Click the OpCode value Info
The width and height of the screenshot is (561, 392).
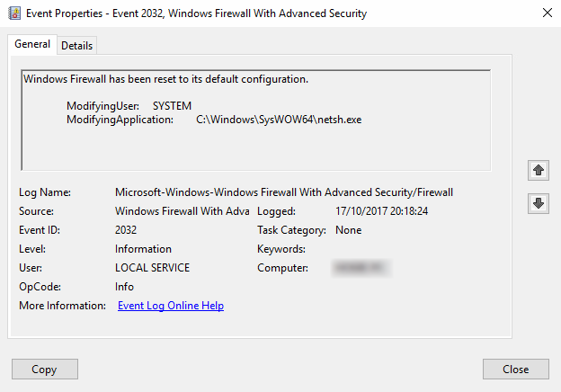coord(124,287)
